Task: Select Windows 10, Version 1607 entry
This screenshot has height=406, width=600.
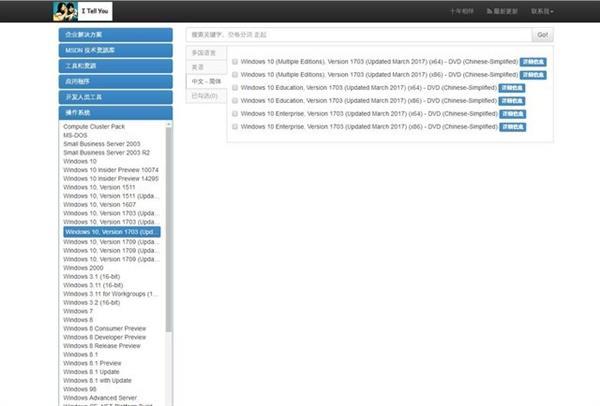Action: (x=99, y=205)
